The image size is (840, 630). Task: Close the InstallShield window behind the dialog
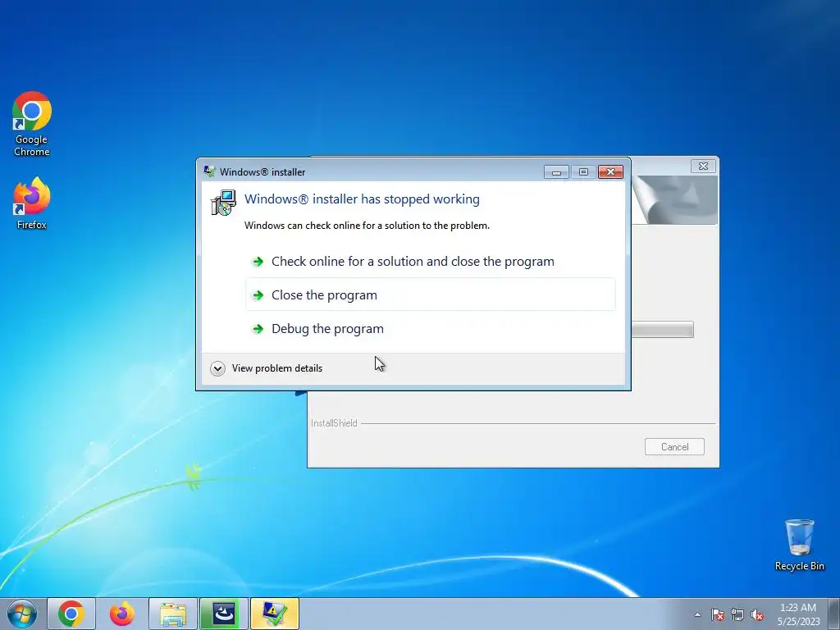pos(703,166)
